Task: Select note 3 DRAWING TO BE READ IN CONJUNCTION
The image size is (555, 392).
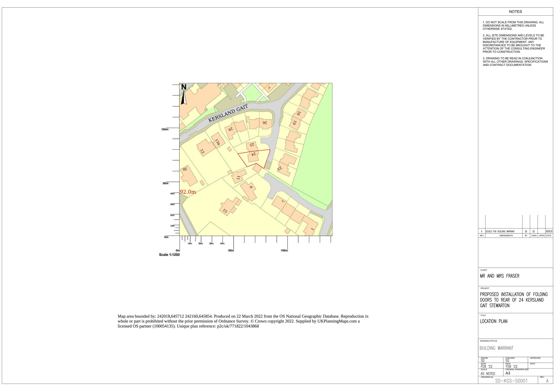Action: (x=515, y=62)
